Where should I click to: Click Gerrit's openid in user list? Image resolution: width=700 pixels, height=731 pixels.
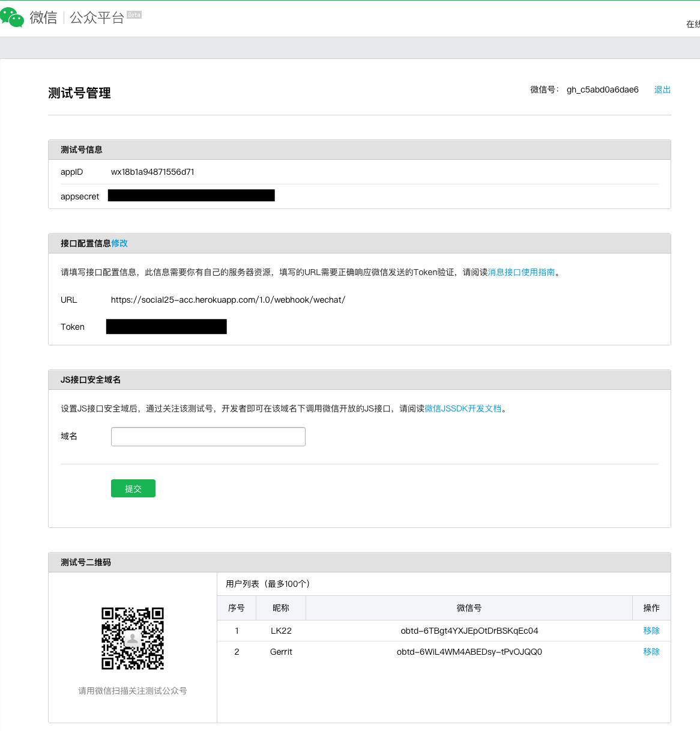coord(469,652)
